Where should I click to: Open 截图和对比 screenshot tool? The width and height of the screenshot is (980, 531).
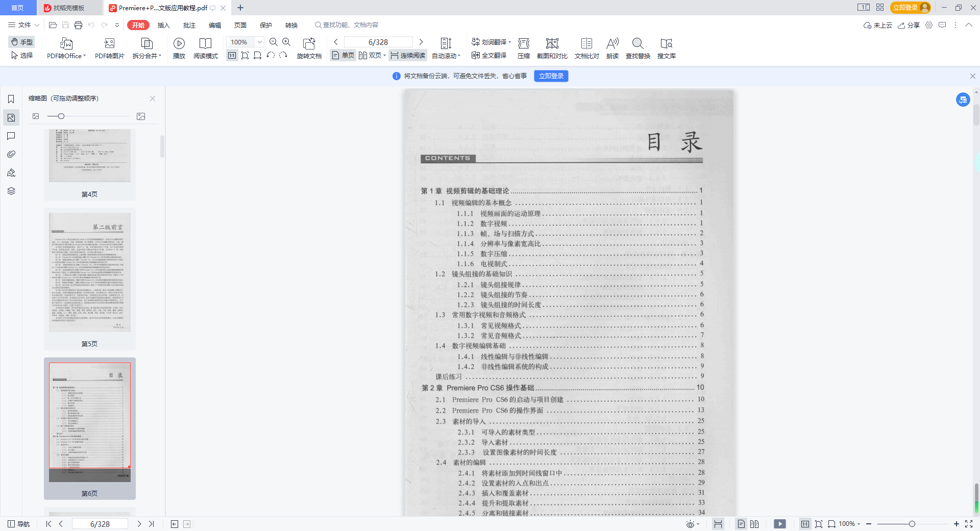(x=552, y=49)
